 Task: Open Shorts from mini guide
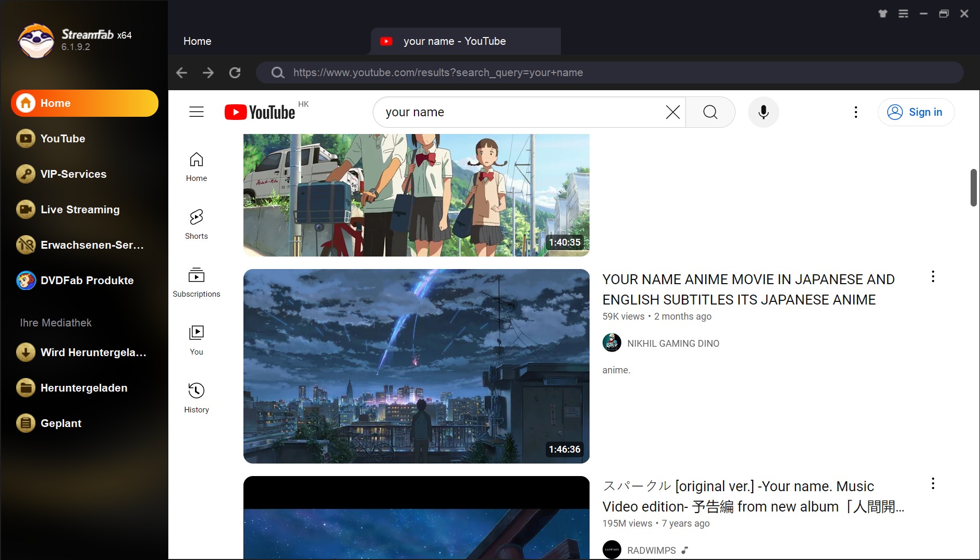point(197,225)
